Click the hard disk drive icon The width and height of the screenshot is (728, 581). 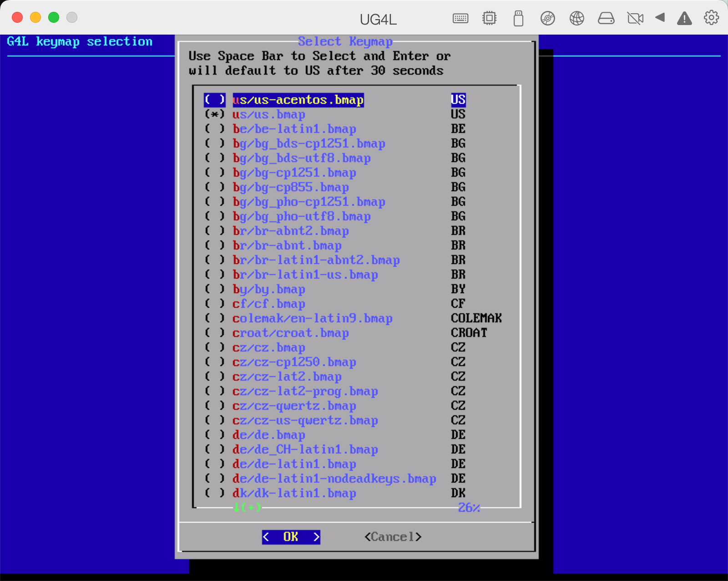[x=606, y=18]
